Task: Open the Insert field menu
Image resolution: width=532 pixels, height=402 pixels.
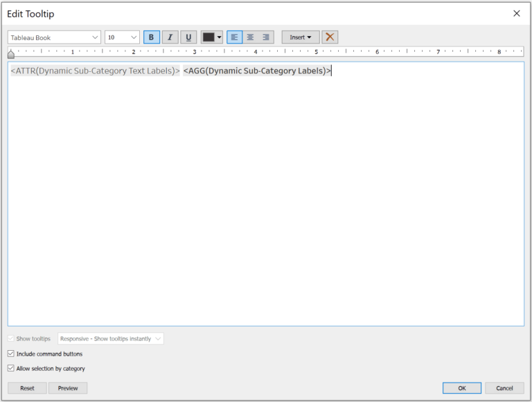Action: (300, 37)
